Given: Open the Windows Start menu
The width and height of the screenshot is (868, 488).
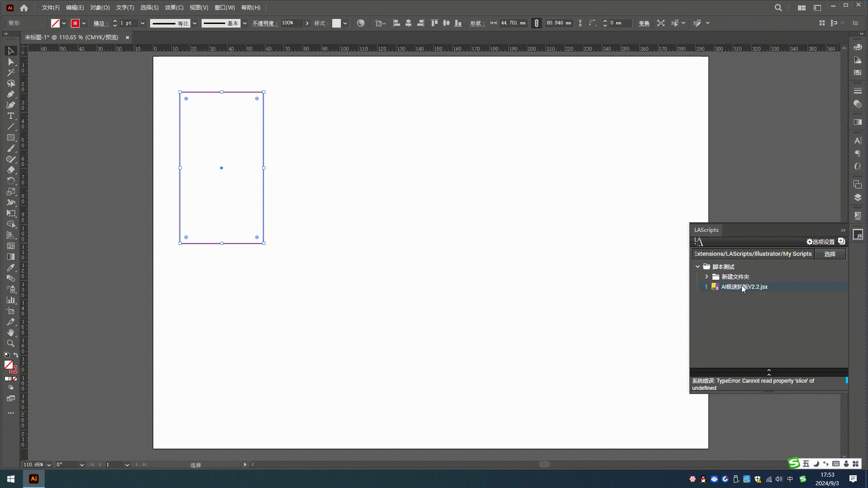Looking at the screenshot, I should pyautogui.click(x=11, y=479).
